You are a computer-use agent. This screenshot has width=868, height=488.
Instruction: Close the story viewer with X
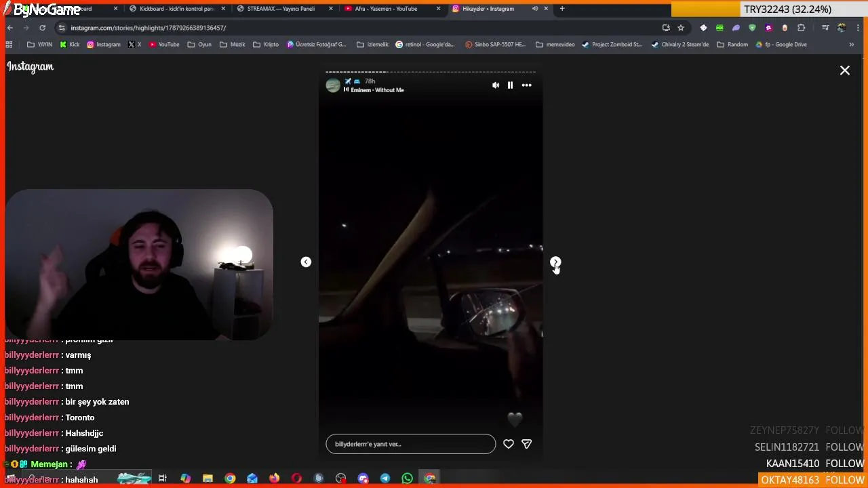(845, 70)
